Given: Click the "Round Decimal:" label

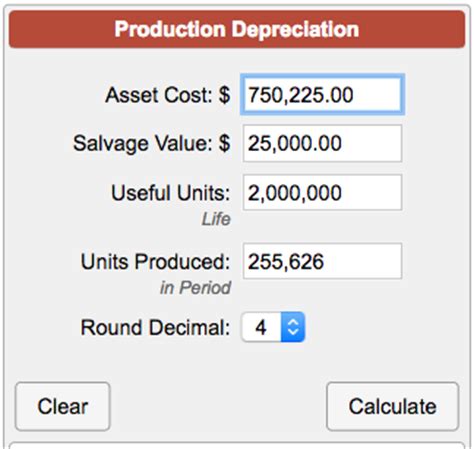Looking at the screenshot, I should coord(155,328).
